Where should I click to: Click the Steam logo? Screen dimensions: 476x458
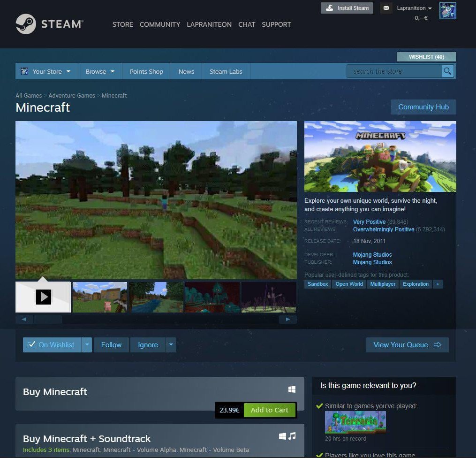click(50, 24)
